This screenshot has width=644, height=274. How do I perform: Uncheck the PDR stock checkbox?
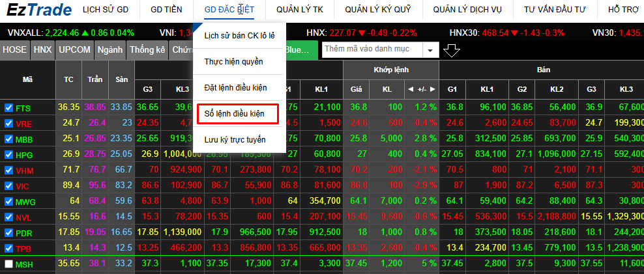click(8, 232)
